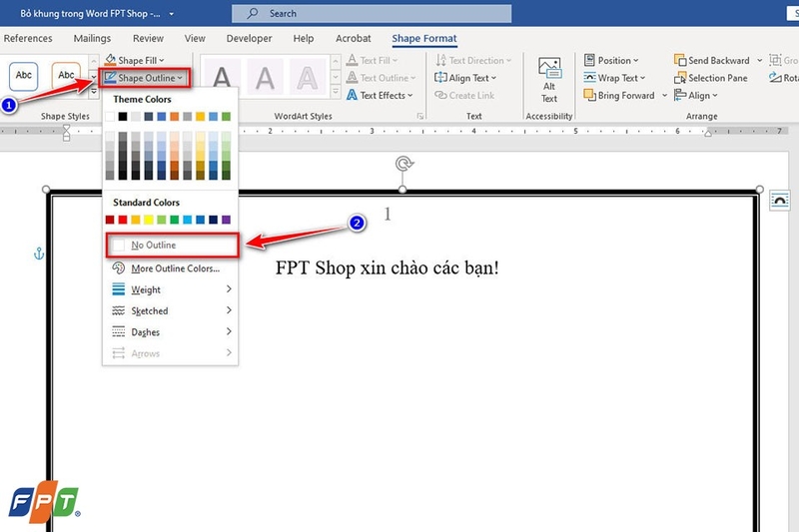799x532 pixels.
Task: Click the Weight lines icon
Action: pyautogui.click(x=118, y=289)
